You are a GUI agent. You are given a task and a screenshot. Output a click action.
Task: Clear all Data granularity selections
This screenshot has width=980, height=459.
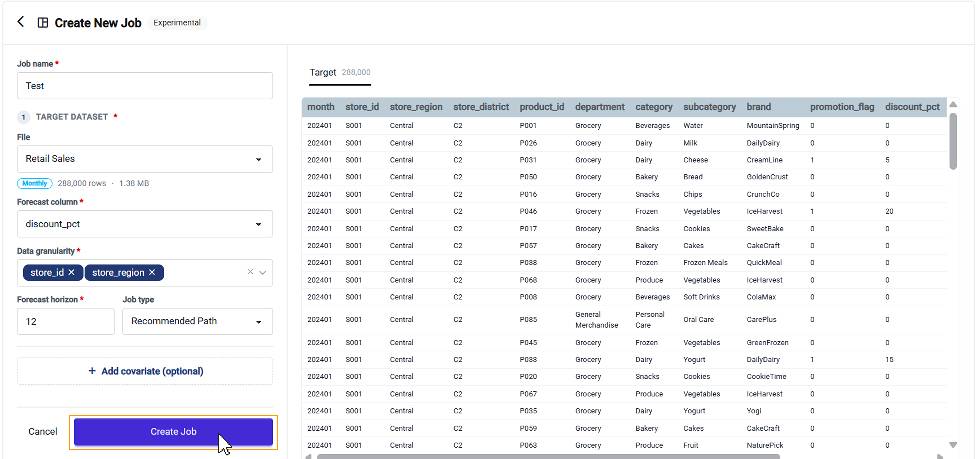[x=250, y=272]
